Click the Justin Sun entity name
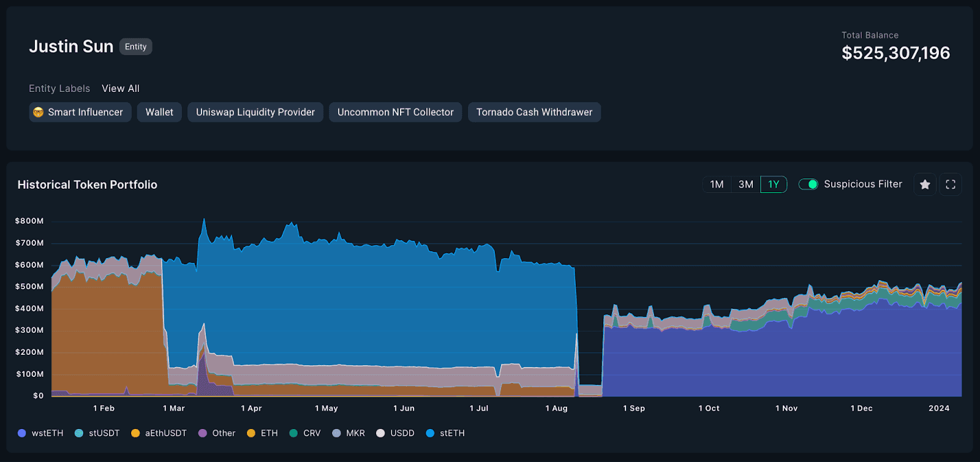This screenshot has height=462, width=980. pos(71,47)
